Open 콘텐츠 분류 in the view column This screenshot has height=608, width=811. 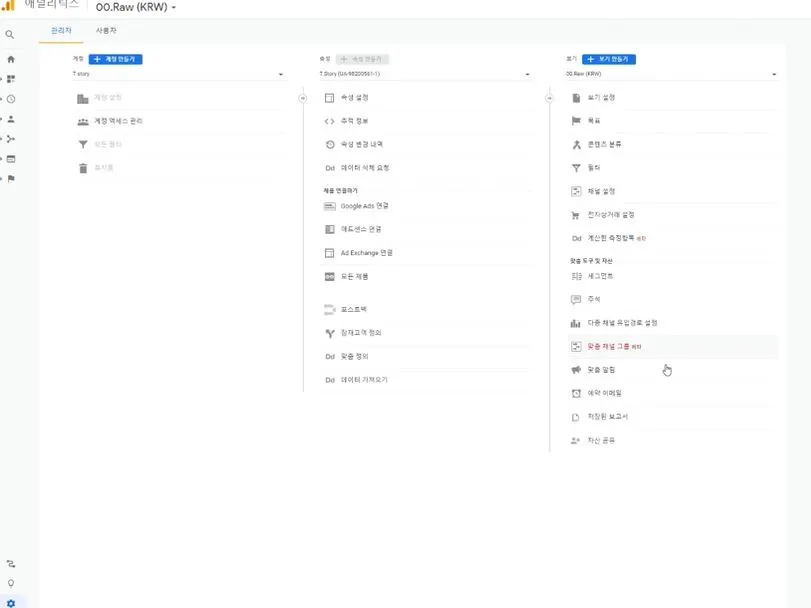[x=604, y=145]
